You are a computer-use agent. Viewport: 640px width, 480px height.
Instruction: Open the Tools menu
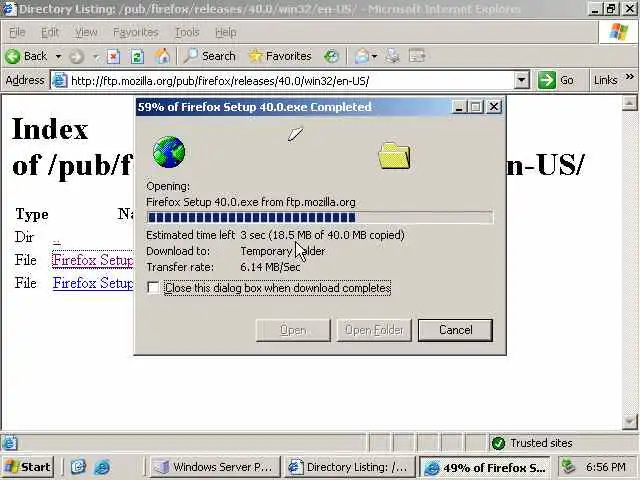[x=187, y=32]
